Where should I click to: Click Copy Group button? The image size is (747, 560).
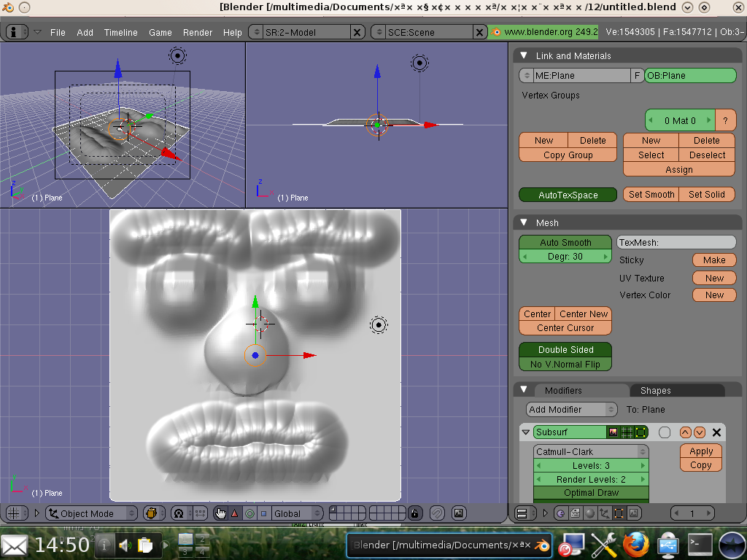568,155
